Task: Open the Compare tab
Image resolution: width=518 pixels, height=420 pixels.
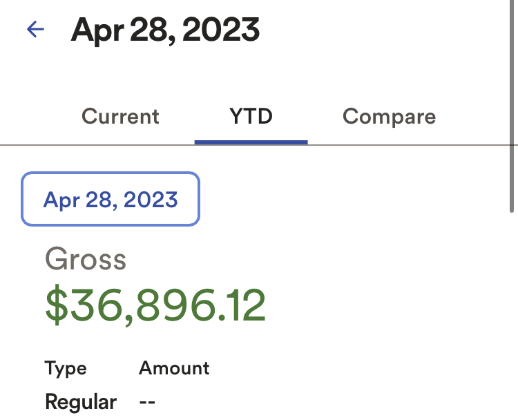Action: coord(389,116)
